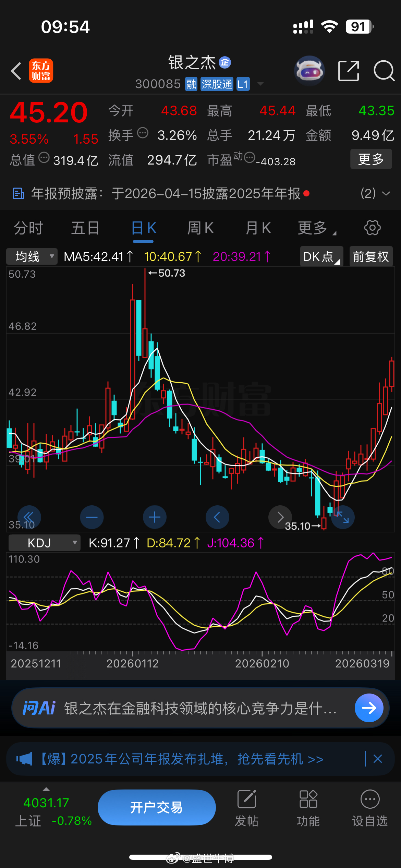Tap the 问Ai logo
Viewport: 401px width, 868px height.
pyautogui.click(x=39, y=708)
